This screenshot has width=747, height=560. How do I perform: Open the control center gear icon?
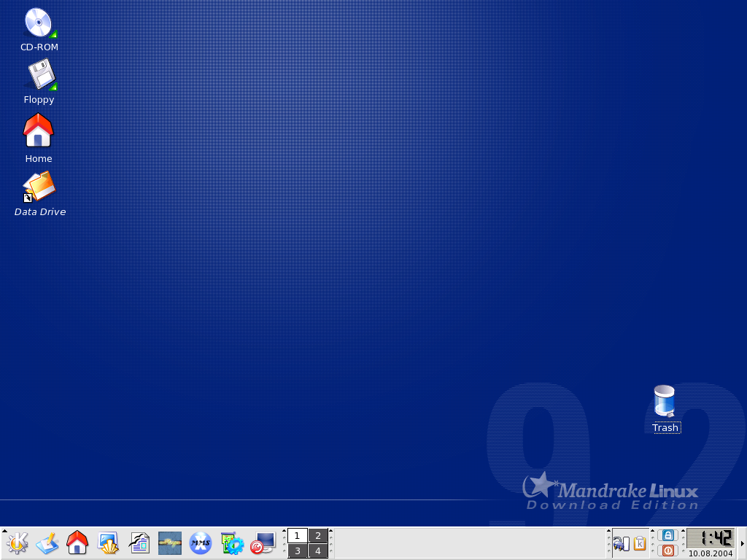pyautogui.click(x=232, y=542)
